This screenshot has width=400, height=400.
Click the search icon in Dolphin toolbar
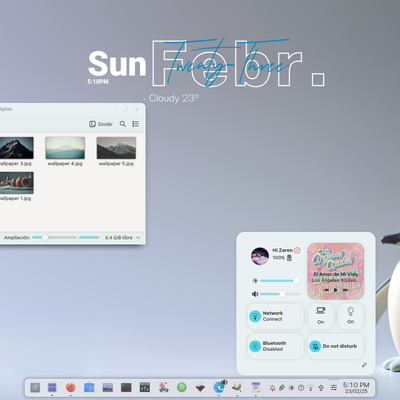123,124
